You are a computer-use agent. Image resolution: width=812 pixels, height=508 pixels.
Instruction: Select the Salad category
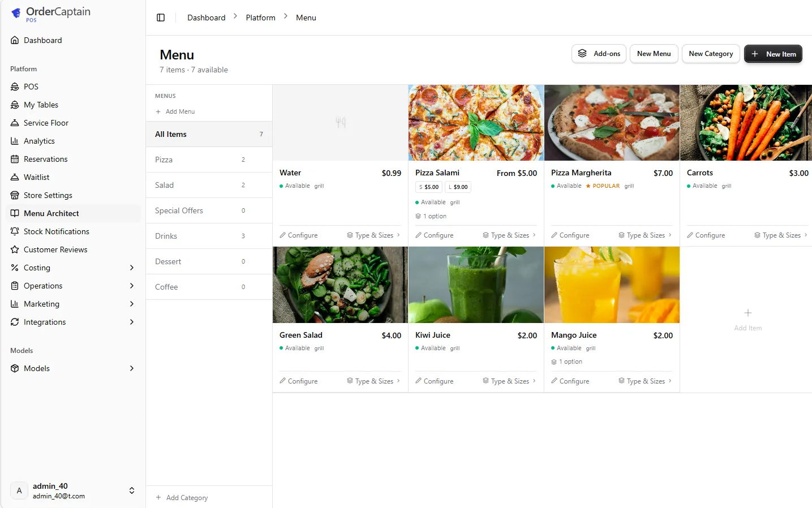pyautogui.click(x=209, y=185)
